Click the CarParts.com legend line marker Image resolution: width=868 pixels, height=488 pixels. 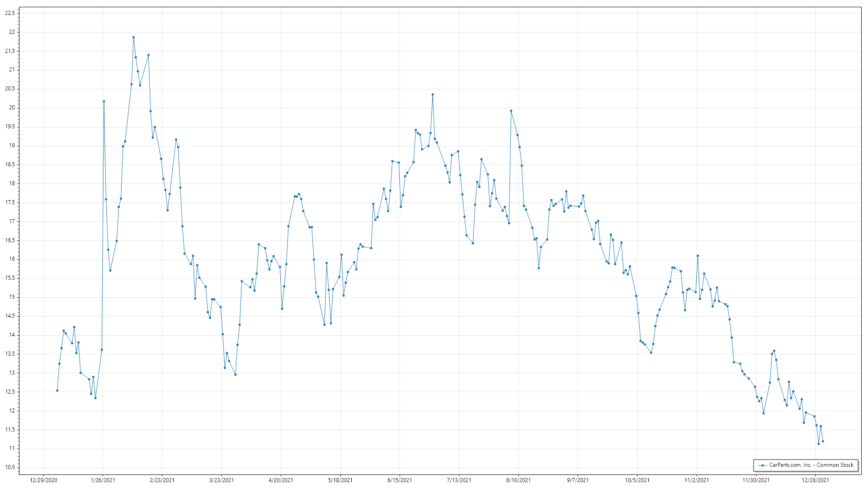763,465
